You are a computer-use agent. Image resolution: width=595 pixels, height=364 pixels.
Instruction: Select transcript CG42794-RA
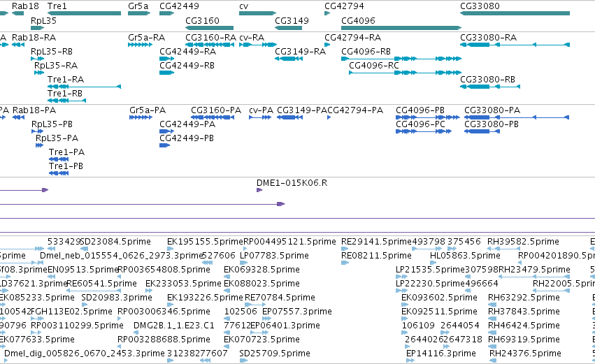tap(327, 45)
